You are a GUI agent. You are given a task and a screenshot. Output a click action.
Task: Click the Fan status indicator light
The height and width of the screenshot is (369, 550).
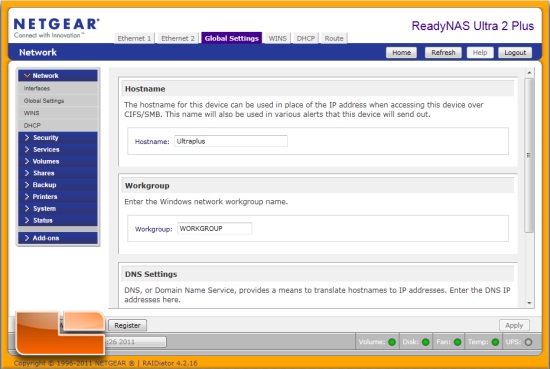click(457, 342)
